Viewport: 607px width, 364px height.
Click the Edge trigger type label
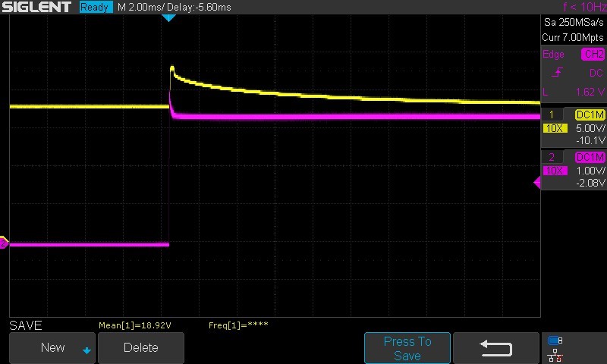coord(553,54)
